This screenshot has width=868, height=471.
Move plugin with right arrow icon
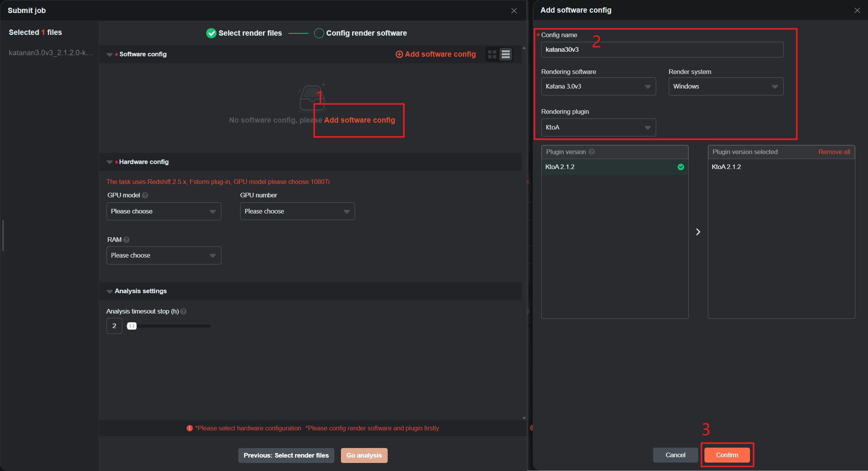[x=698, y=232]
